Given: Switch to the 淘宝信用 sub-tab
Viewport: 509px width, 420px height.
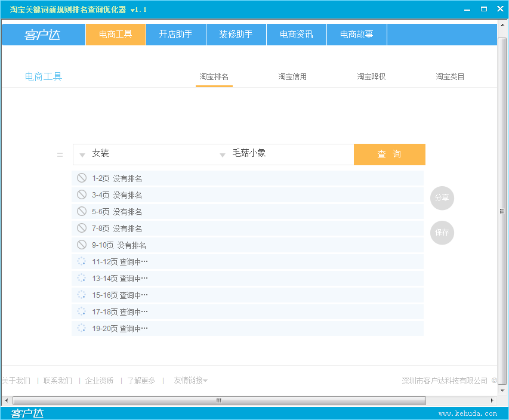Looking at the screenshot, I should point(292,76).
